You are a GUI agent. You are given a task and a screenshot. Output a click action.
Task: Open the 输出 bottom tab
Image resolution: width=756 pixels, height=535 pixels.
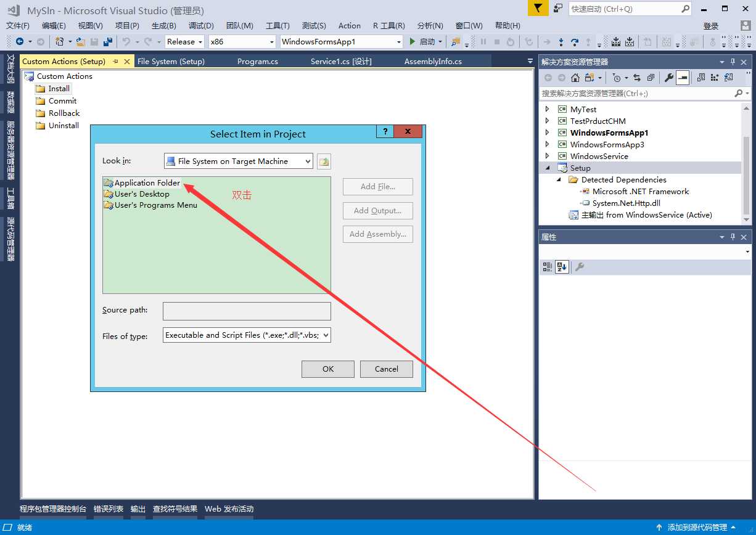[138, 509]
